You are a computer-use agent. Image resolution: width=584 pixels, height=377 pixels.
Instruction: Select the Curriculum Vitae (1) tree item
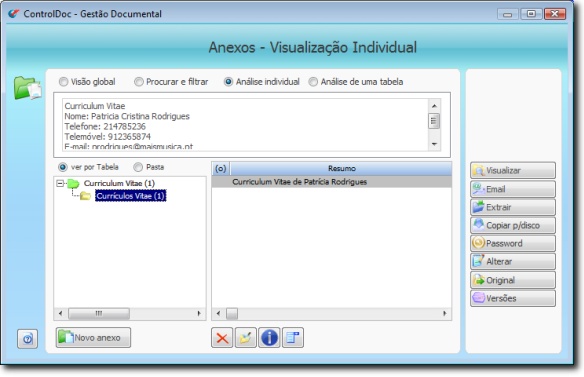click(119, 183)
